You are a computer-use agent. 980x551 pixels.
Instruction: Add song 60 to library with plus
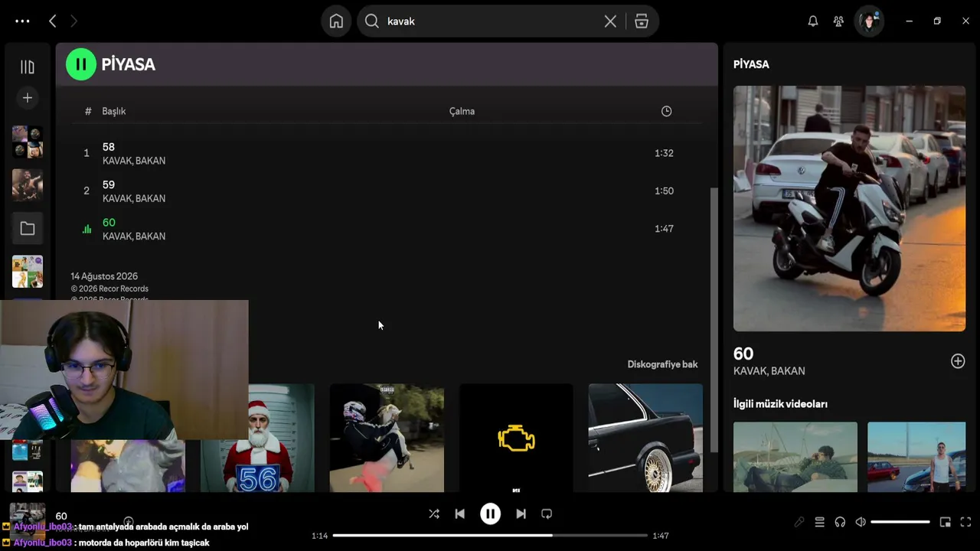coord(958,361)
